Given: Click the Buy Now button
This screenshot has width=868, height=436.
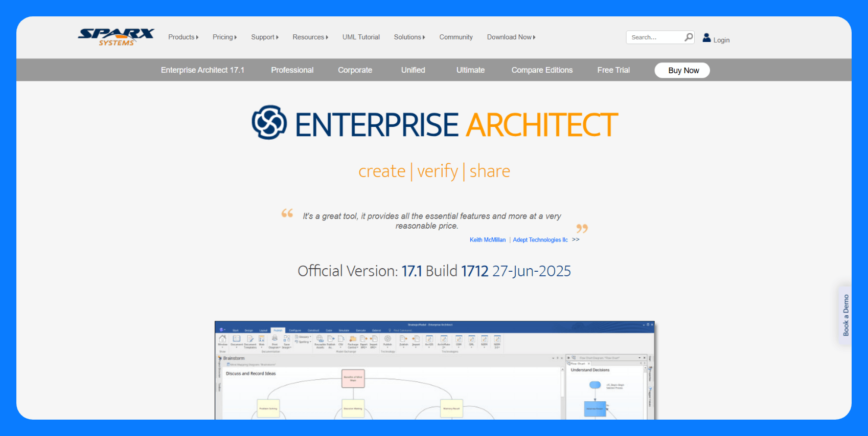Looking at the screenshot, I should point(682,71).
